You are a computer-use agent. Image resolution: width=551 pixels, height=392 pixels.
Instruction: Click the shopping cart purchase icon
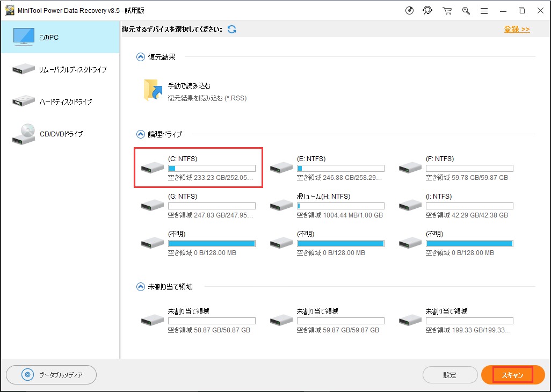point(447,11)
